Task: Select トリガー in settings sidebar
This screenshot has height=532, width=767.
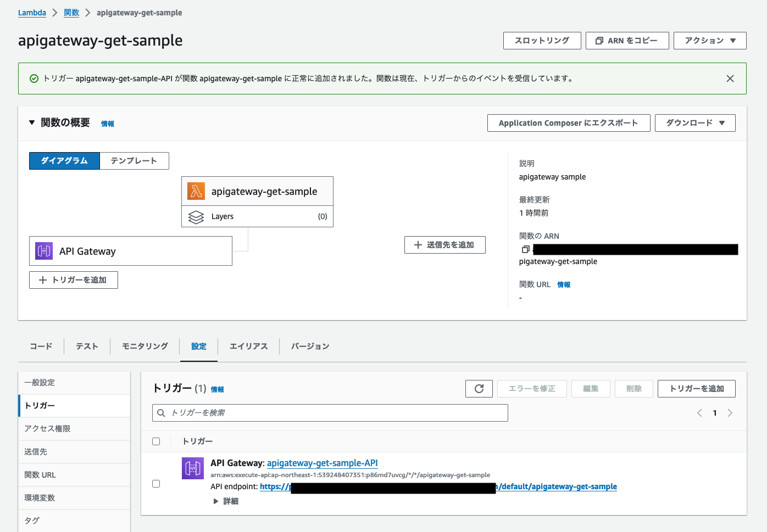Action: coord(74,406)
